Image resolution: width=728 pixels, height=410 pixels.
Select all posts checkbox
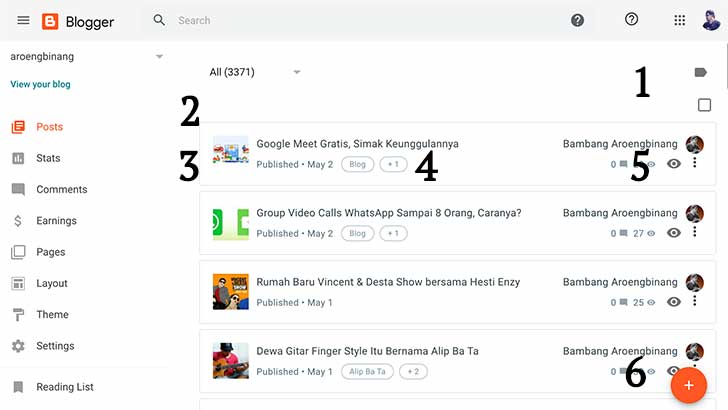coord(704,105)
